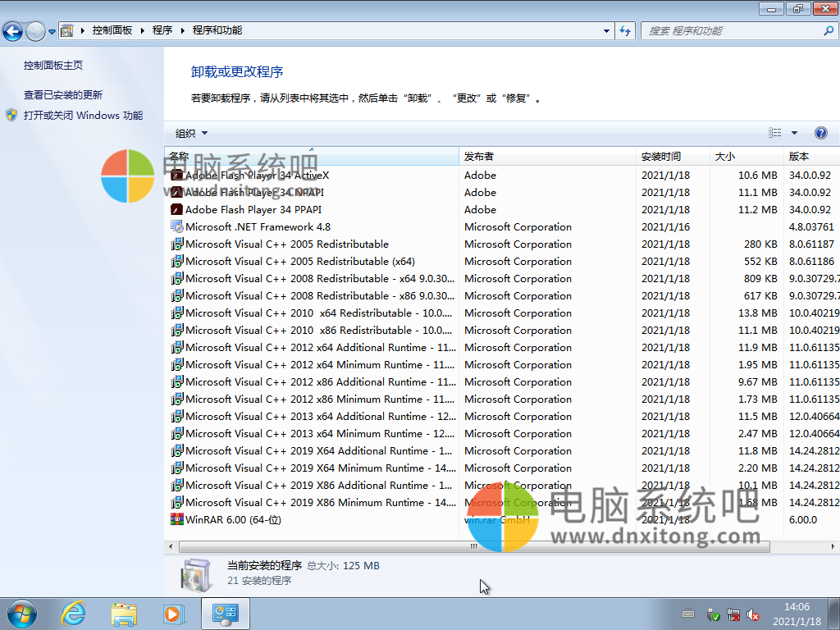Select Adobe Flash Player 34 PPAPI name text
Image resolution: width=840 pixels, height=630 pixels.
click(253, 209)
